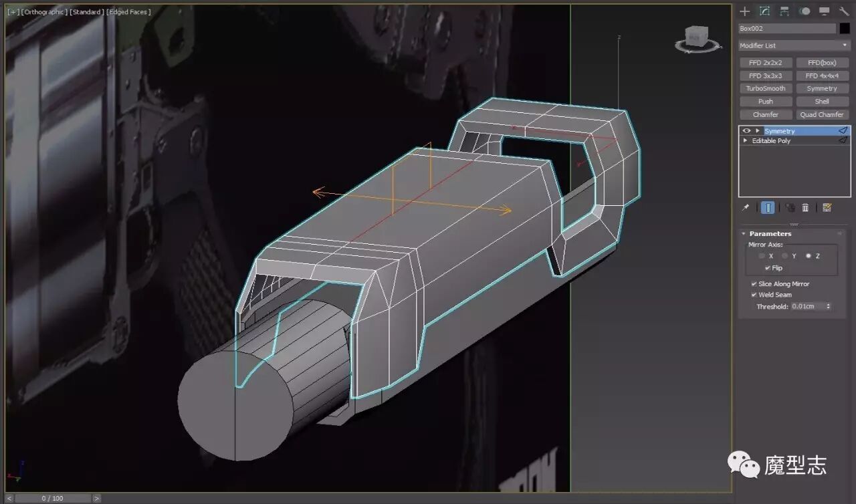Open the Motion command panel tab

pos(805,11)
